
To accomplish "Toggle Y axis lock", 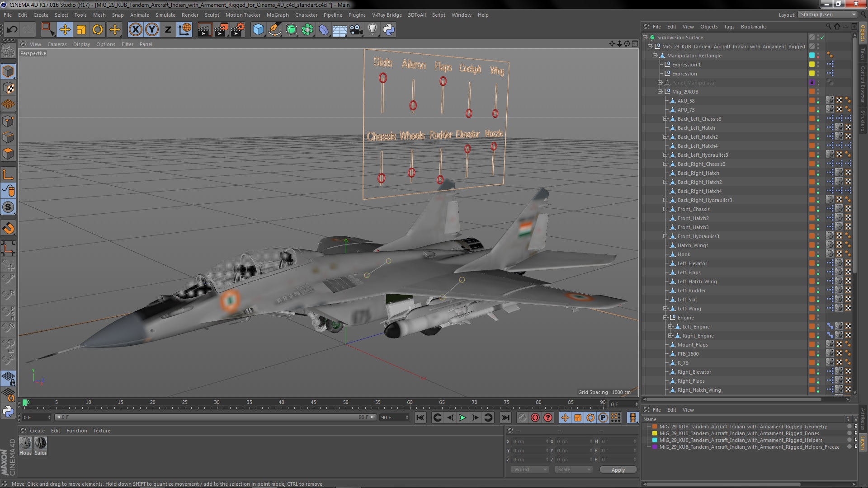I will tap(152, 30).
